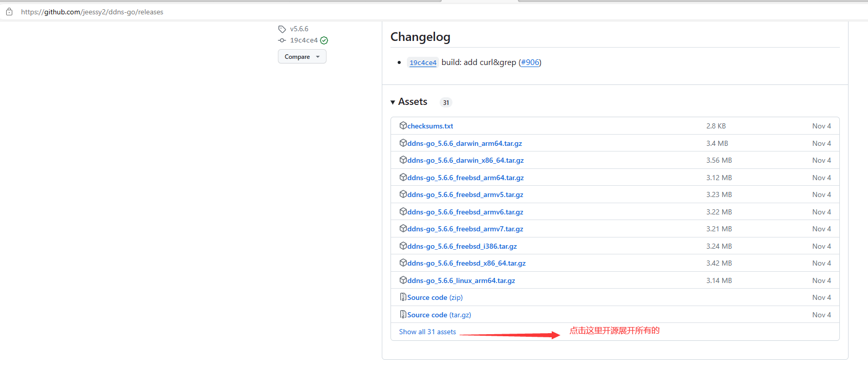Download ddns-go_5.6.6_freebsd_arm64.tar.gz
The width and height of the screenshot is (868, 369).
pyautogui.click(x=465, y=178)
